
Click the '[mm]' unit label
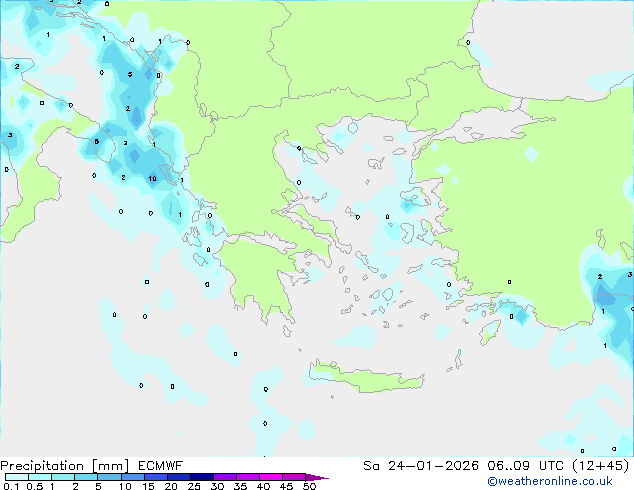[x=110, y=466]
